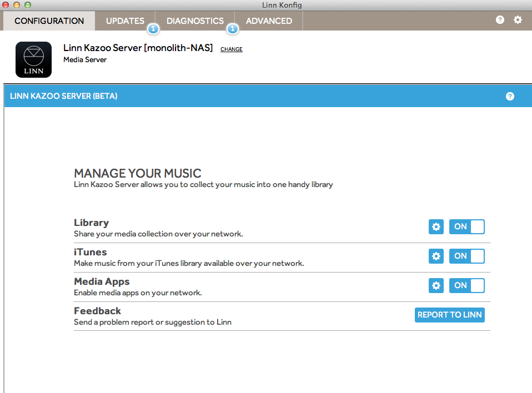Switch to the Configuration tab
This screenshot has height=393, width=532.
click(49, 21)
